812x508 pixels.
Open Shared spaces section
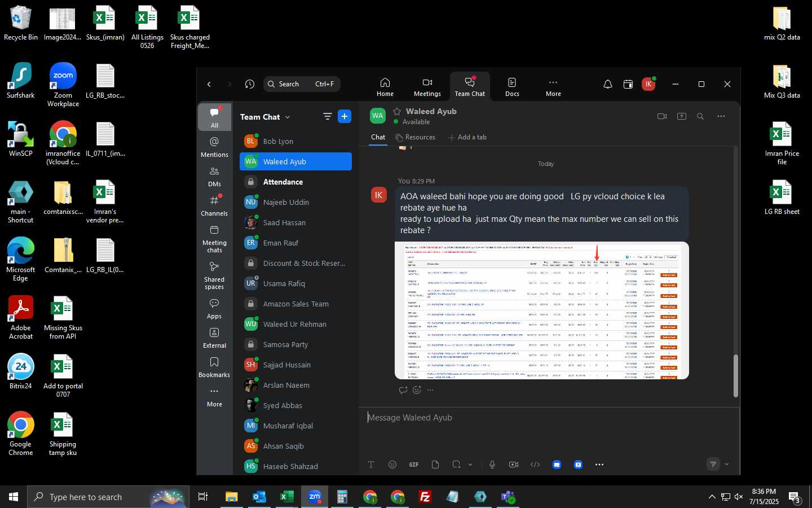[x=214, y=275]
